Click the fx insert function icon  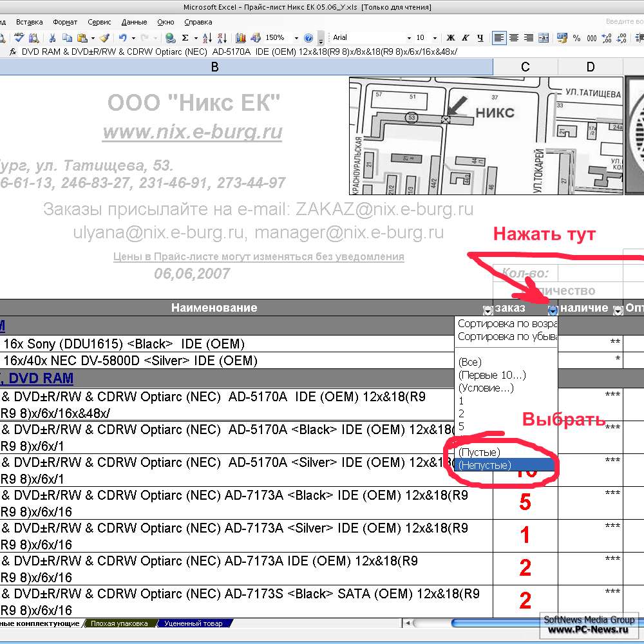pyautogui.click(x=13, y=52)
